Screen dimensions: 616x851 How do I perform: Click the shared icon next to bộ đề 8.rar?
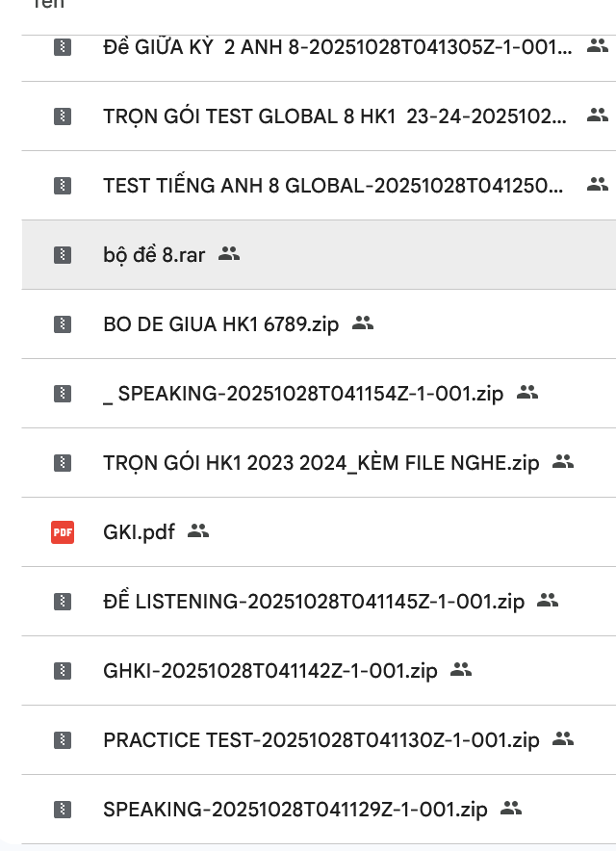pos(228,254)
